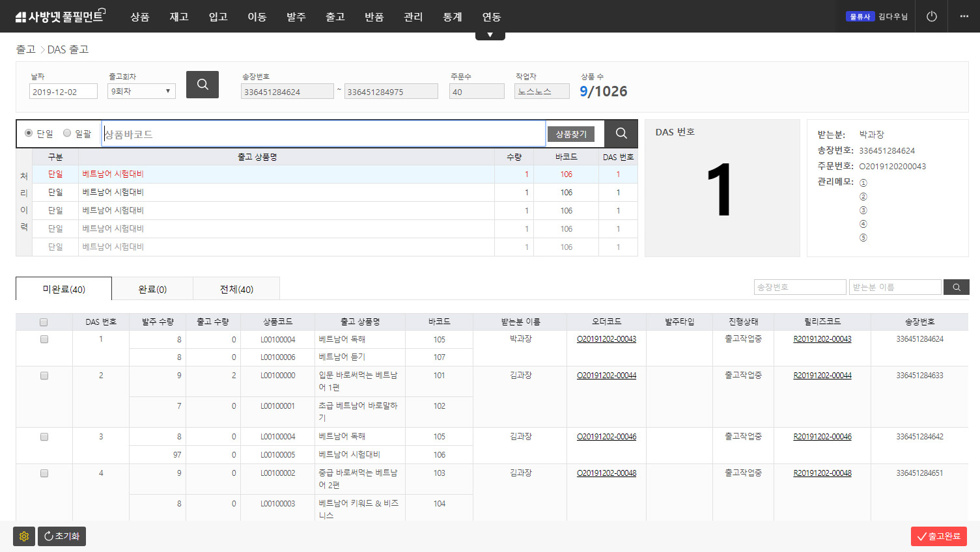Click the search icon beside 받는분 이름 field
The height and width of the screenshot is (552, 980).
957,287
